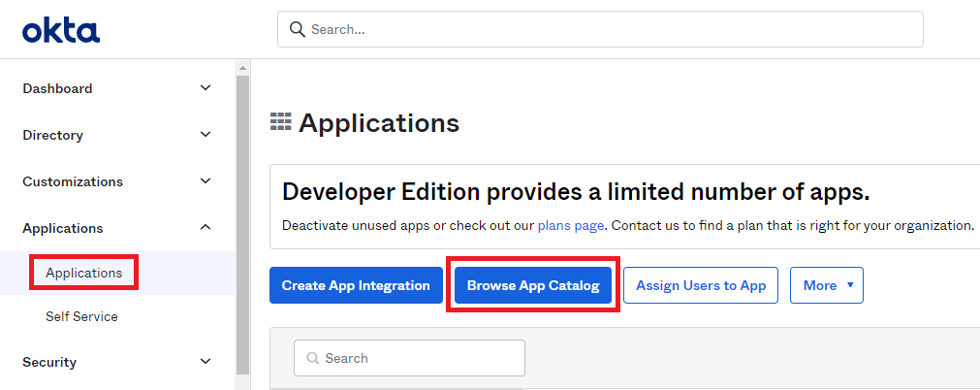Click Browse App Catalog button
This screenshot has width=980, height=390.
pos(532,285)
